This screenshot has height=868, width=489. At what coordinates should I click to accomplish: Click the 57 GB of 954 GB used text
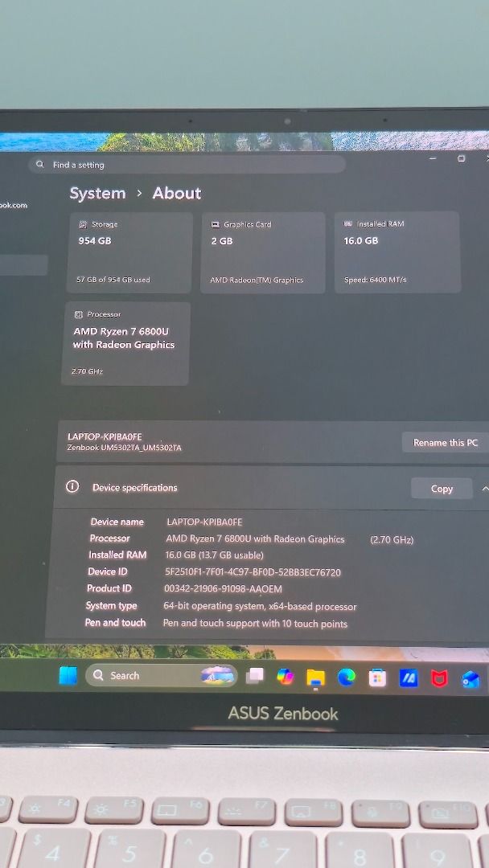(x=113, y=280)
